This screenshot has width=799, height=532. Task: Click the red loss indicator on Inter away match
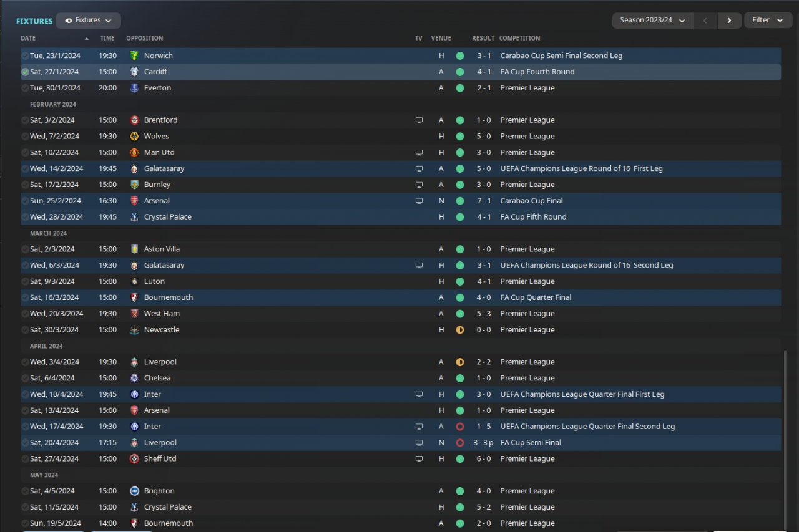pyautogui.click(x=460, y=427)
